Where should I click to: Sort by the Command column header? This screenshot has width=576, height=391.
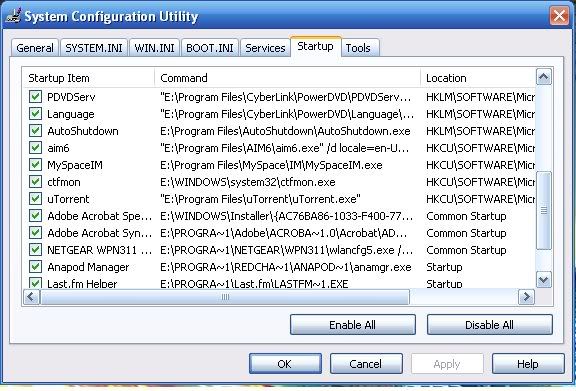point(288,78)
